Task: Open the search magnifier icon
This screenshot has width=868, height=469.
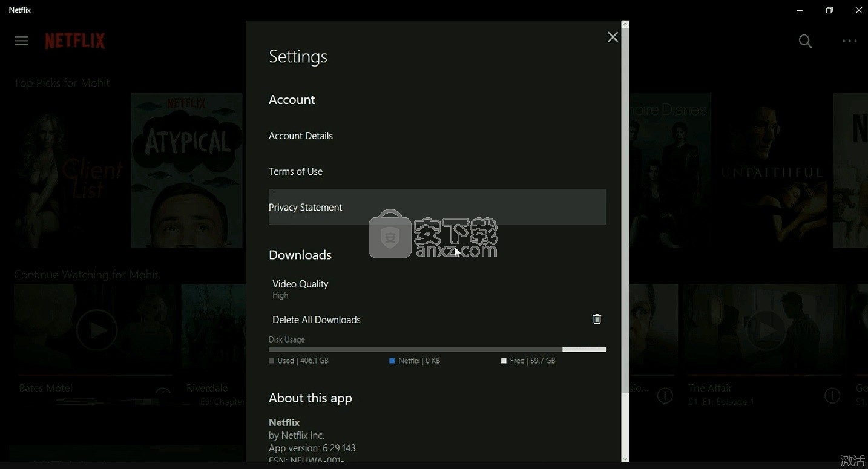Action: 805,41
